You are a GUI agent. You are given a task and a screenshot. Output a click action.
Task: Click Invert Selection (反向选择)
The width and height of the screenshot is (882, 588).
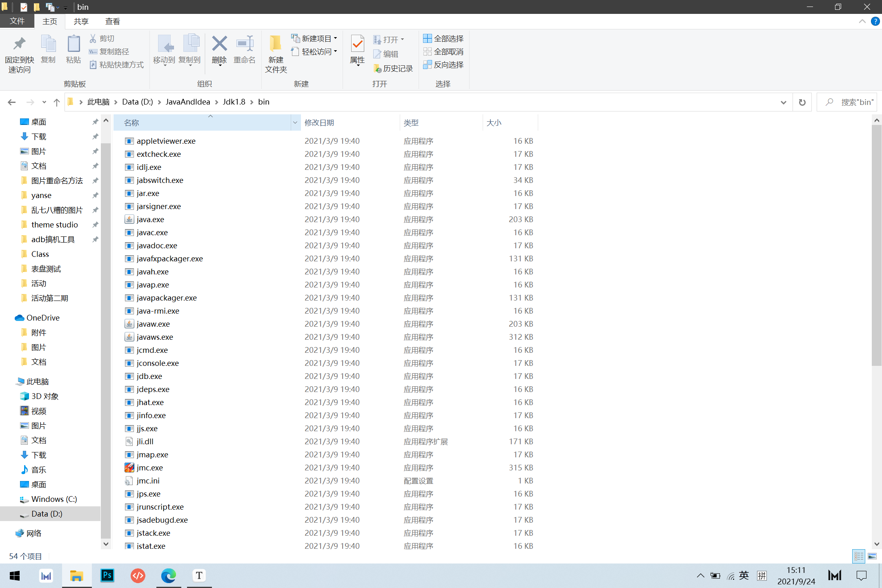click(x=443, y=65)
